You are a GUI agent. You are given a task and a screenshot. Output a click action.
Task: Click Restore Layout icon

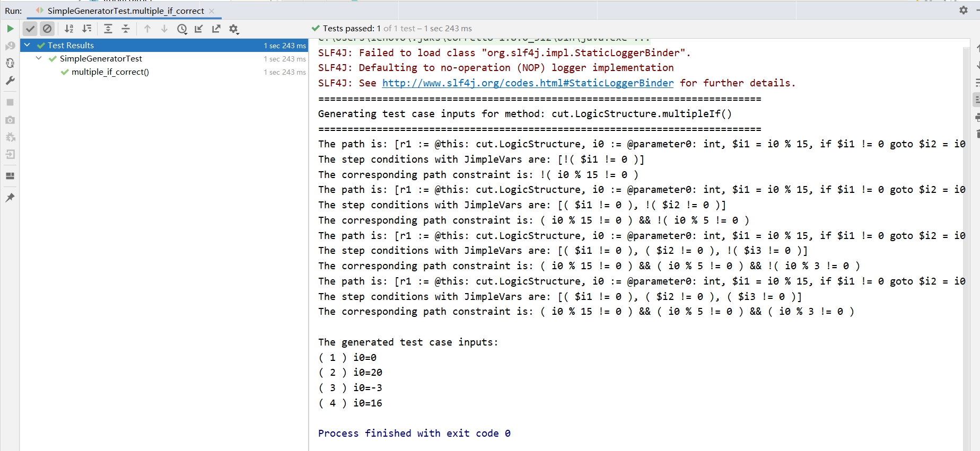pos(10,176)
